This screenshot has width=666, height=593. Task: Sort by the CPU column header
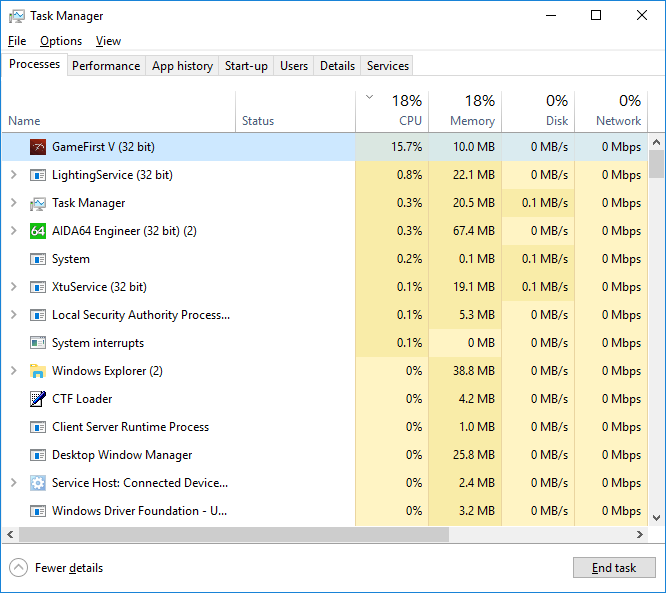pyautogui.click(x=392, y=112)
